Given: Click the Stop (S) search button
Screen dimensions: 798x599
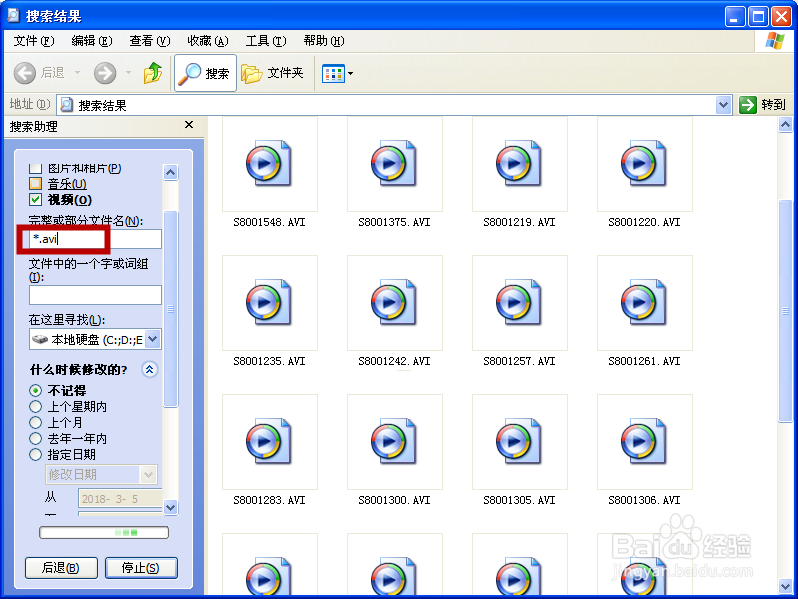Looking at the screenshot, I should (141, 568).
